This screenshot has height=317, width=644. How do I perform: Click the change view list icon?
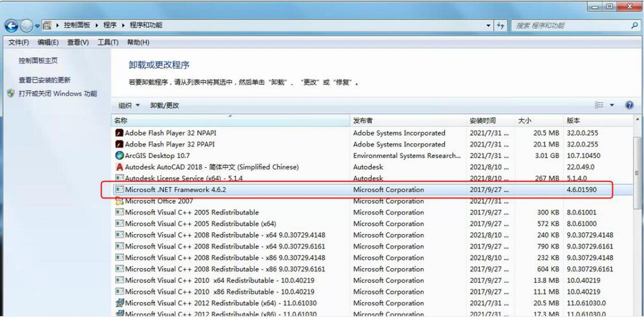tap(599, 105)
